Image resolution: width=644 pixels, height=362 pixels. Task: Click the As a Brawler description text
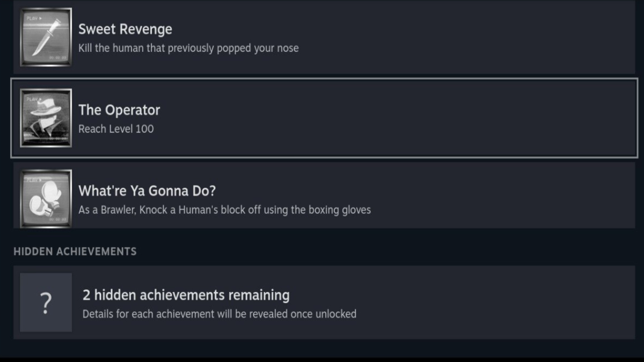tap(224, 210)
